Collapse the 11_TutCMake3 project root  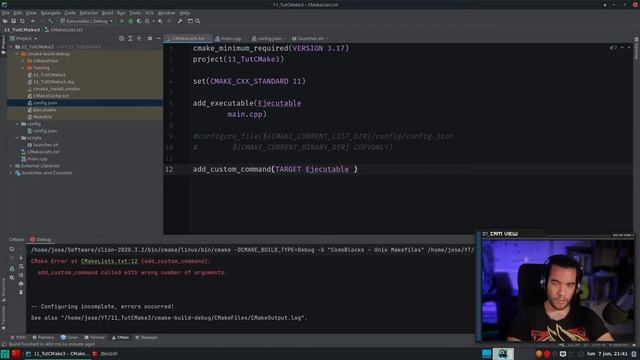(11, 47)
